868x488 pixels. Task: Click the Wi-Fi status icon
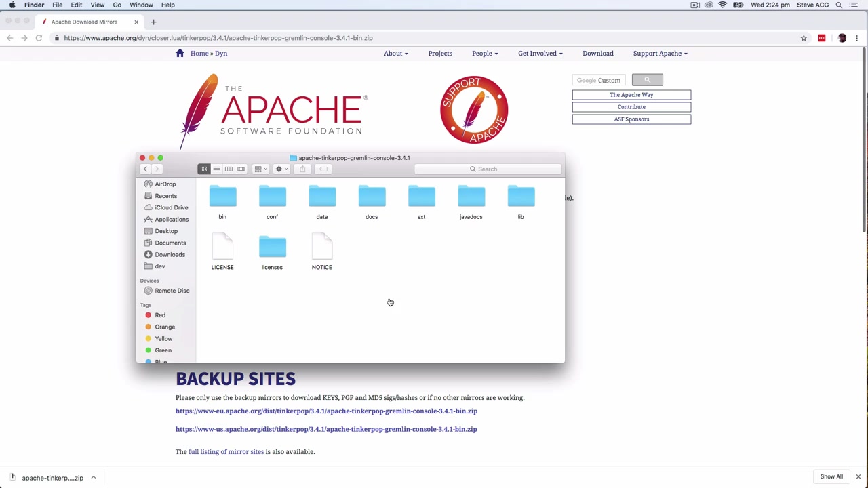point(723,5)
